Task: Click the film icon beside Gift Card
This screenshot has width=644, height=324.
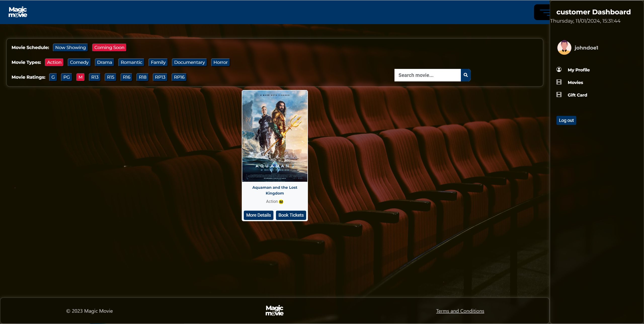Action: coord(559,95)
